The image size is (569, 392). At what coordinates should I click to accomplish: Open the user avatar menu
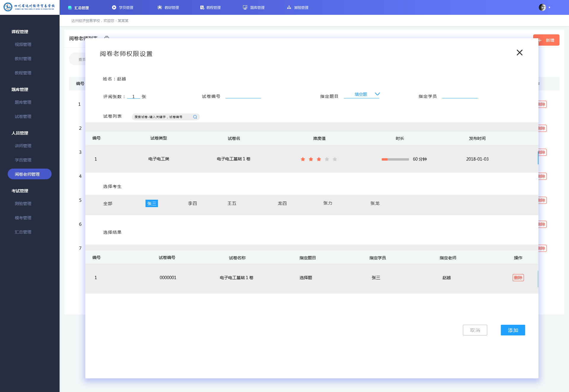[542, 7]
